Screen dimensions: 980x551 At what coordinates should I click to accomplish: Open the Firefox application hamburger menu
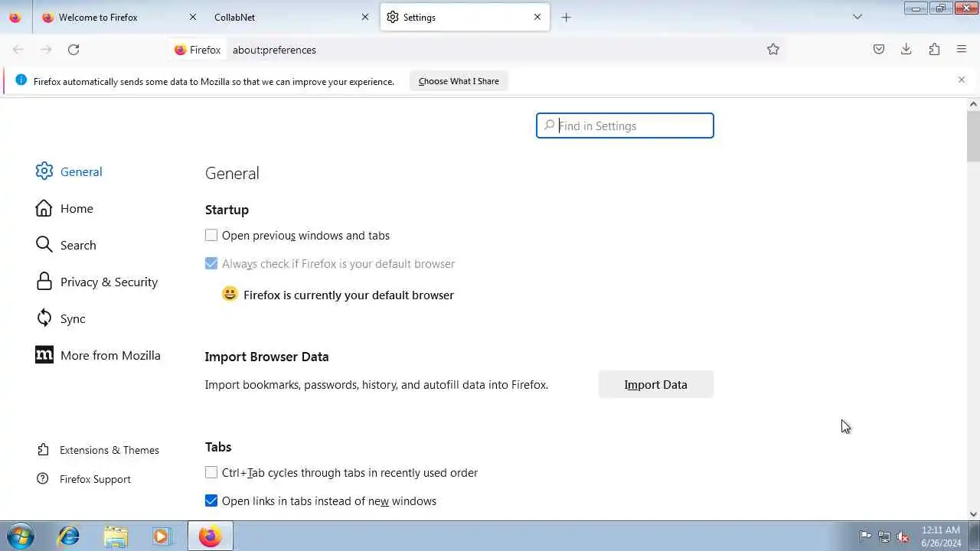pyautogui.click(x=962, y=50)
